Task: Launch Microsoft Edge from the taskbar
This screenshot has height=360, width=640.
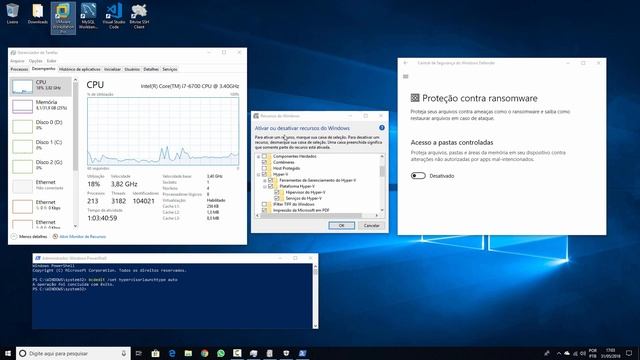Action: click(x=172, y=353)
